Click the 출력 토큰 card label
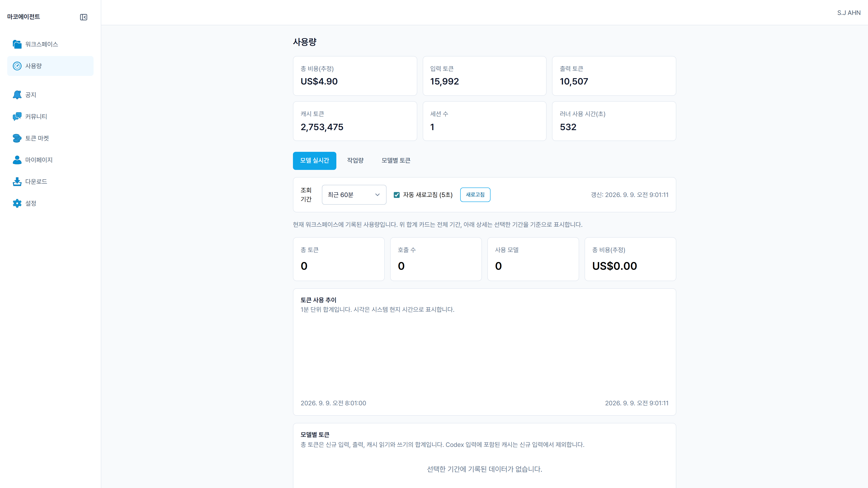 [571, 69]
